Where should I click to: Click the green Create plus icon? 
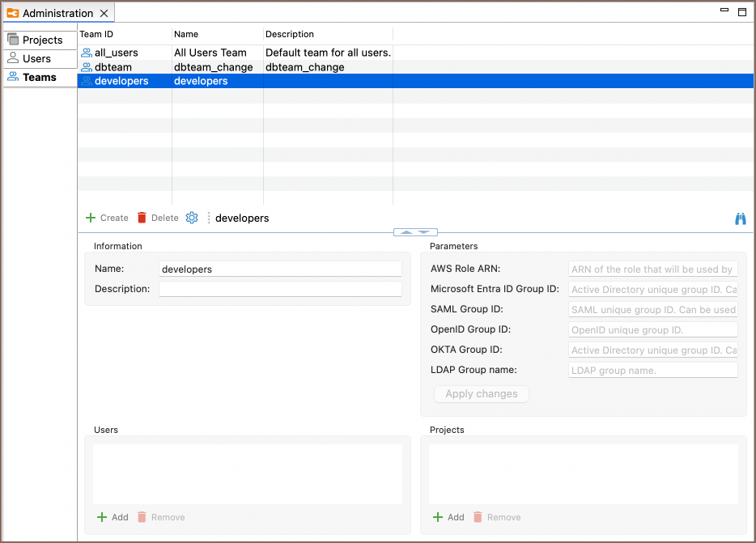point(91,218)
